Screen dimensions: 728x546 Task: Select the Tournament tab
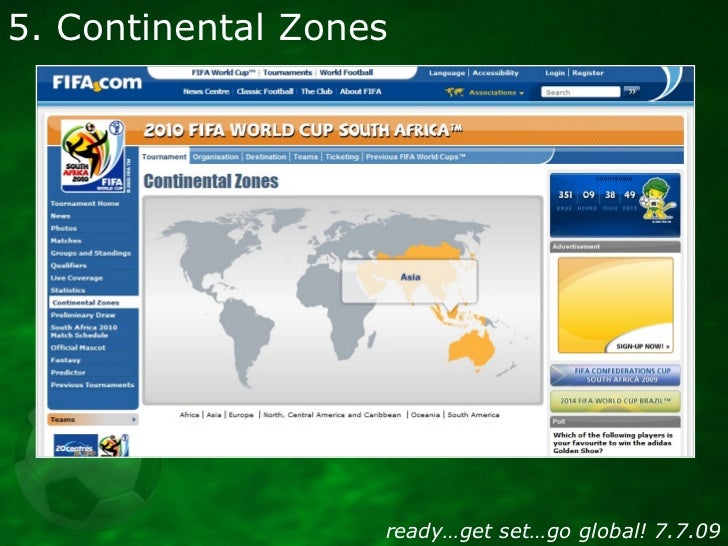tap(164, 157)
